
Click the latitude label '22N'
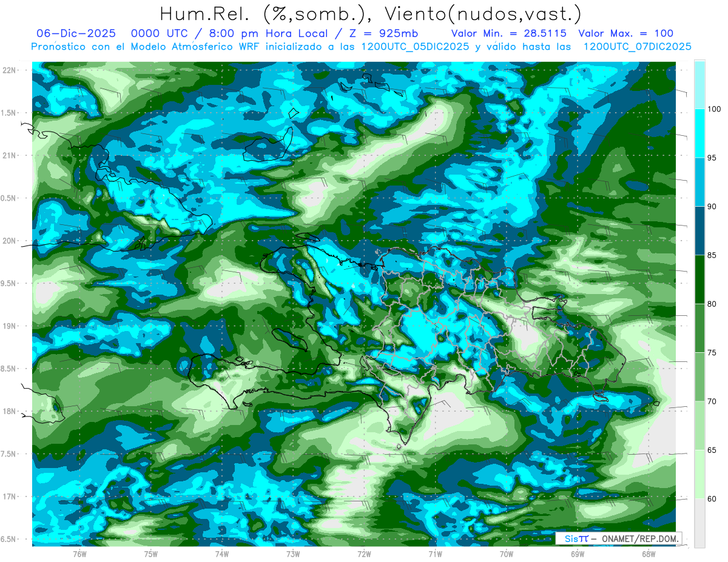coord(10,70)
